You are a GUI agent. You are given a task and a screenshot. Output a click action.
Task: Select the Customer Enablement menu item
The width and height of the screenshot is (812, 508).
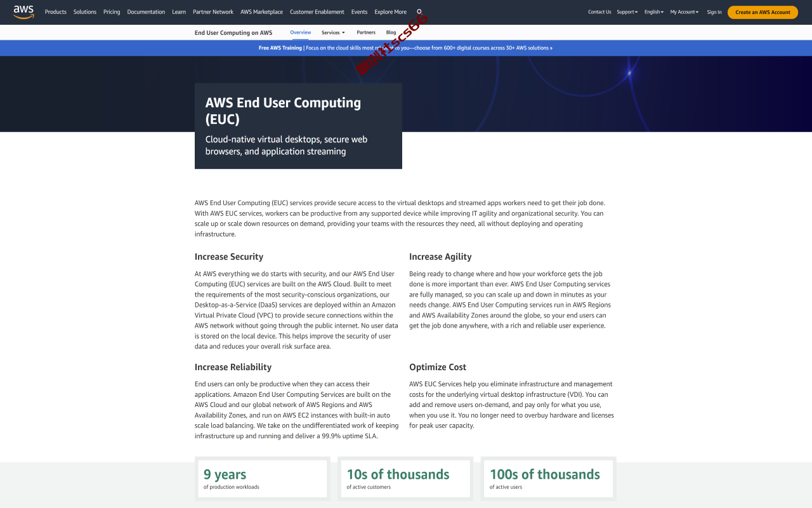pyautogui.click(x=317, y=12)
